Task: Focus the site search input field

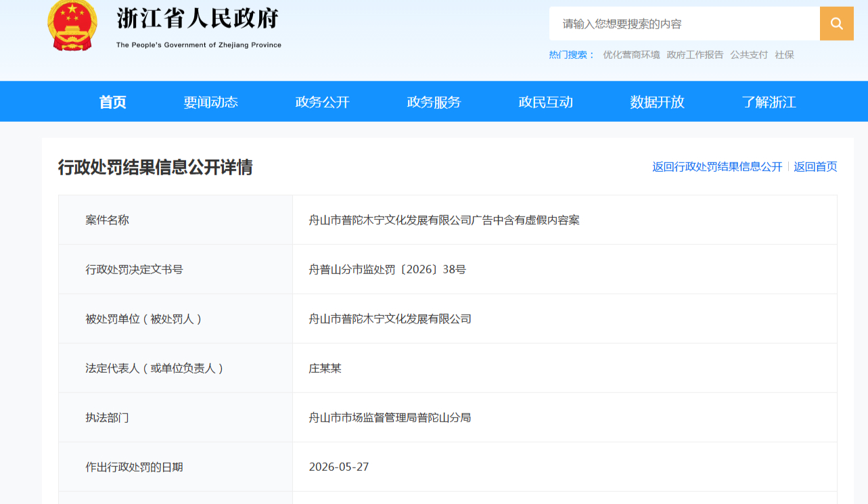Action: [685, 24]
